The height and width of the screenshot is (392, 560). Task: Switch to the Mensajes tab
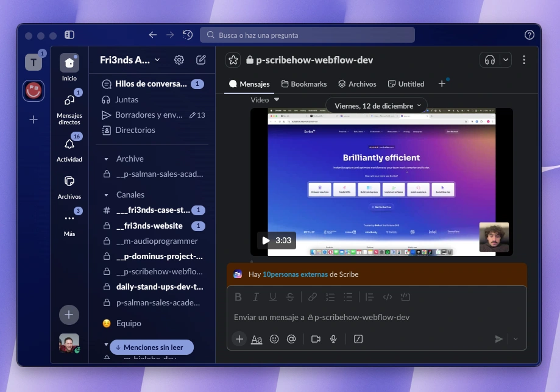click(249, 84)
